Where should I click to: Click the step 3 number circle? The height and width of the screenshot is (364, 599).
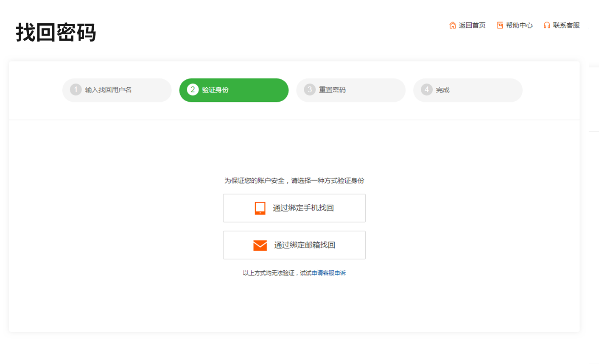pyautogui.click(x=310, y=90)
